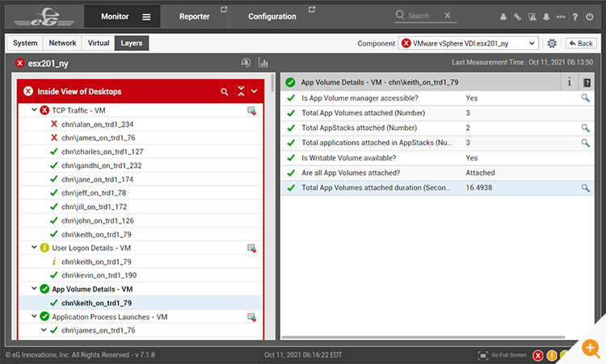
Task: Open diagnosis for Total App Volumes attached duration
Action: [x=586, y=188]
